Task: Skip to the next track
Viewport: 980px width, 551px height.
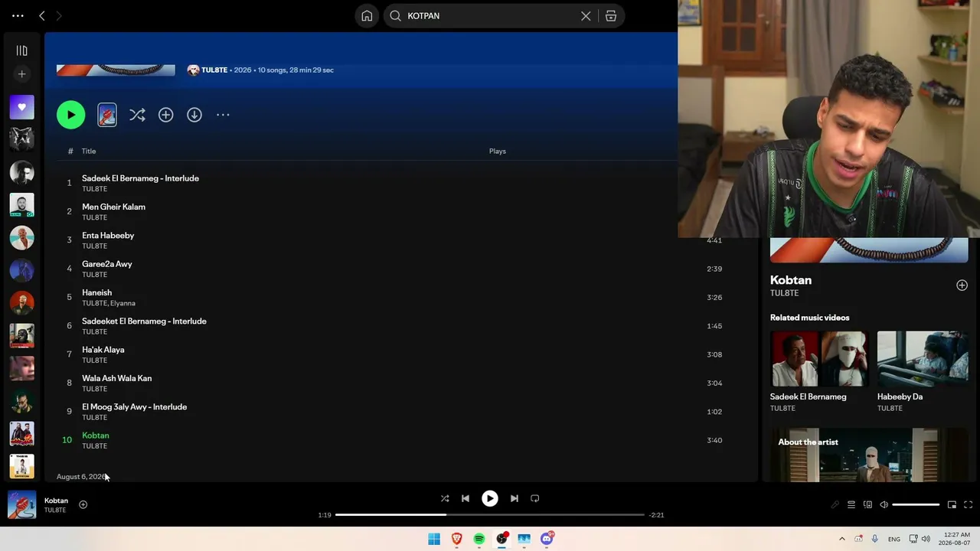Action: tap(514, 499)
